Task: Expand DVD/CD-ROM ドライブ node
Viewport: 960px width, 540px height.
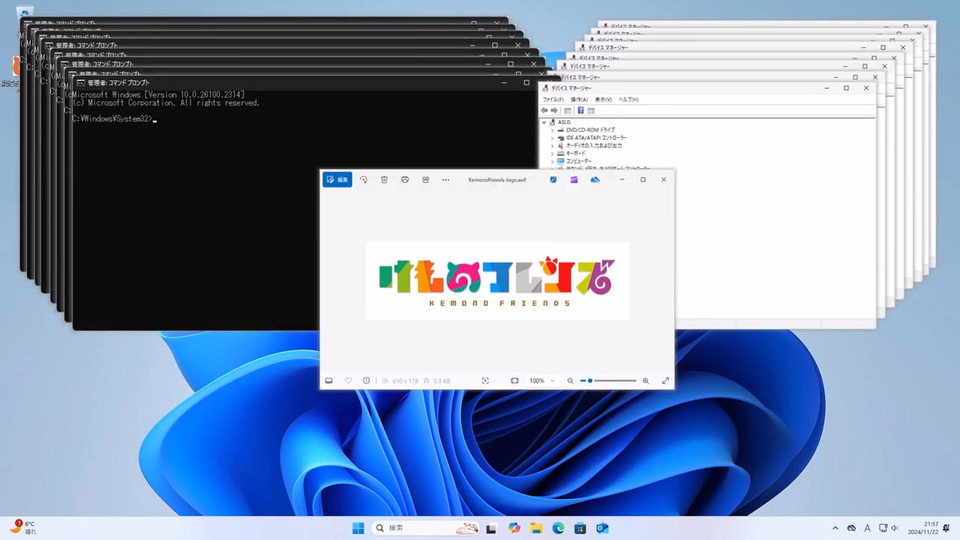Action: (x=552, y=130)
